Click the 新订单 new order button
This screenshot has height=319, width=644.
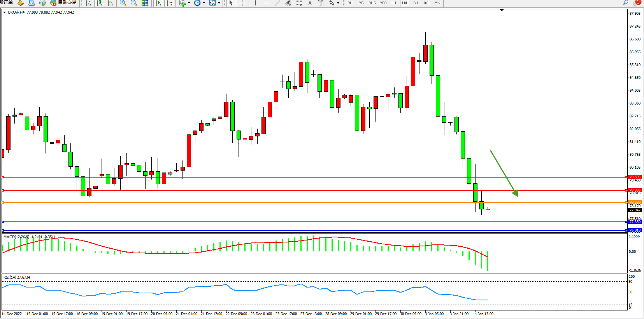click(6, 3)
